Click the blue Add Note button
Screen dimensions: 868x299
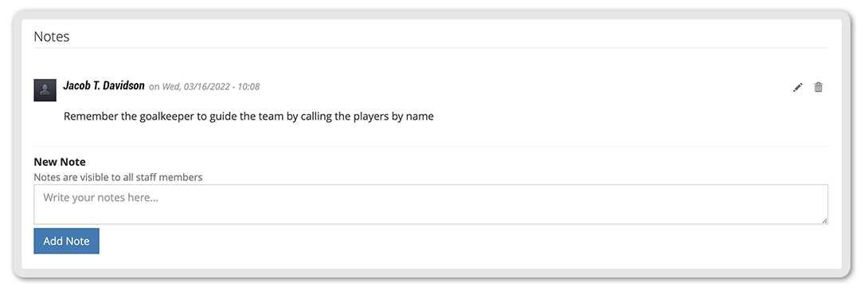pyautogui.click(x=66, y=241)
